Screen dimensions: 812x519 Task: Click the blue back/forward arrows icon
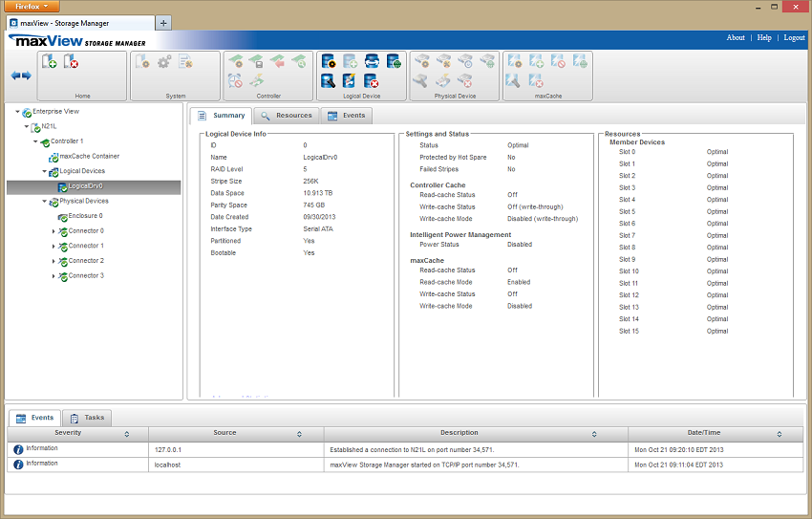tap(21, 76)
